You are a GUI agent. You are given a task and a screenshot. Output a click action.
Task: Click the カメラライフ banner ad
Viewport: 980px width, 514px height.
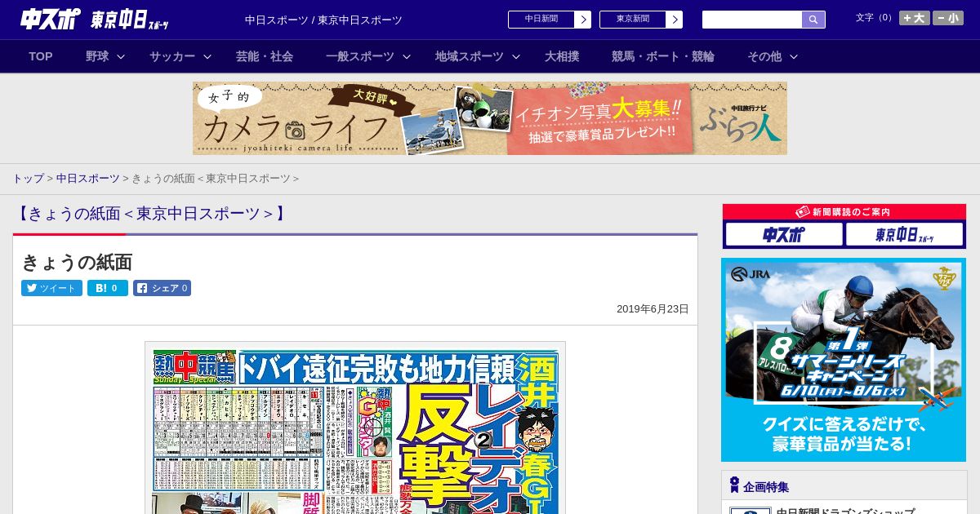click(x=490, y=118)
